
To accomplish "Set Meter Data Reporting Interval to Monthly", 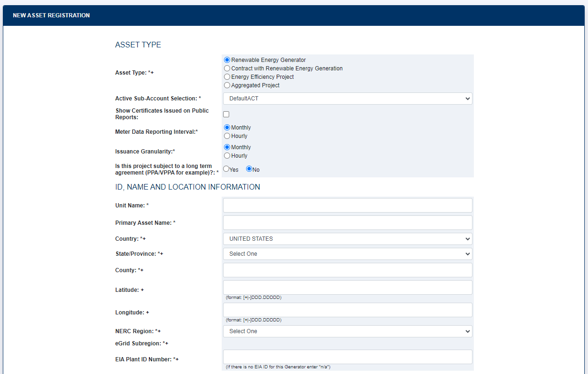I will coord(227,128).
